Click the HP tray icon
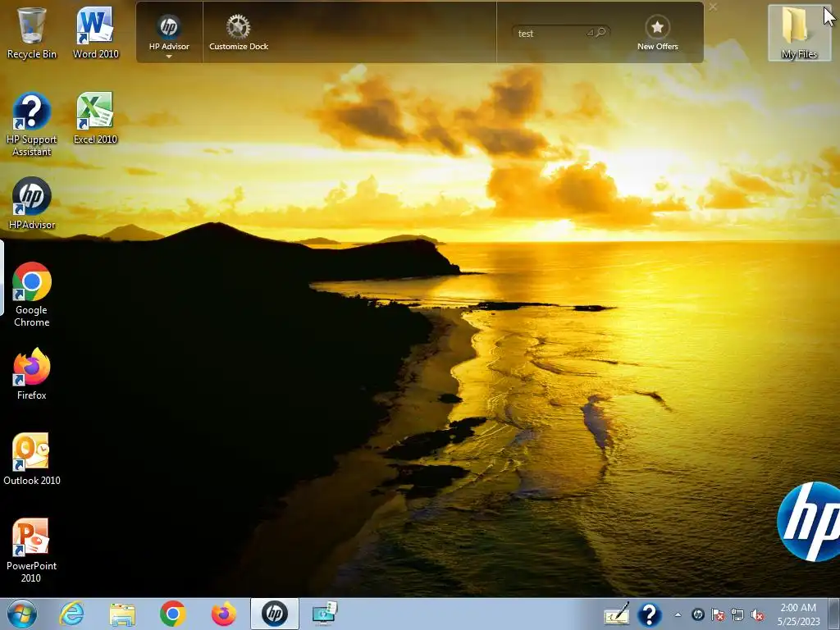This screenshot has height=630, width=840. click(697, 614)
